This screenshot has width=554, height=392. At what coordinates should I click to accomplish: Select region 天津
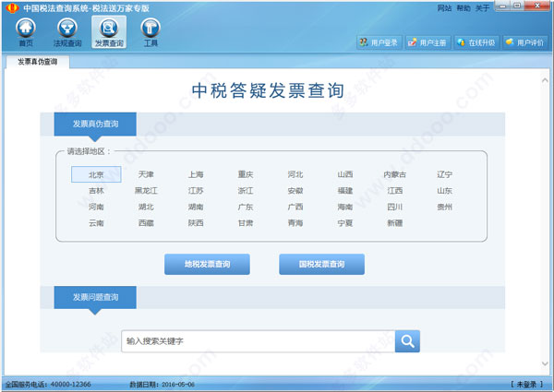click(x=146, y=174)
